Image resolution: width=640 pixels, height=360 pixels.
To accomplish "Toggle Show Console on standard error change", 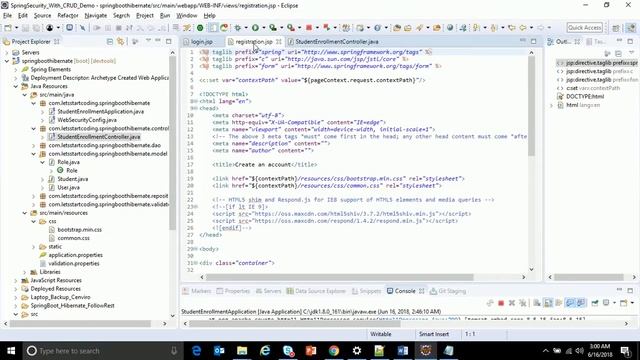I will pyautogui.click(x=580, y=303).
